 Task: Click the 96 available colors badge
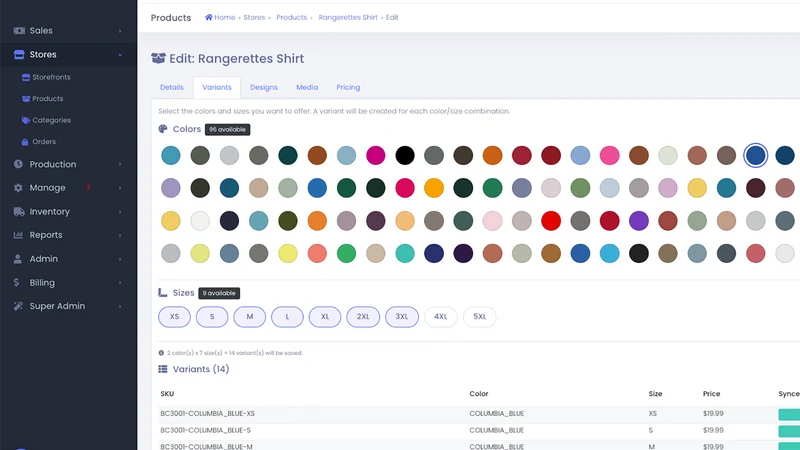[228, 130]
